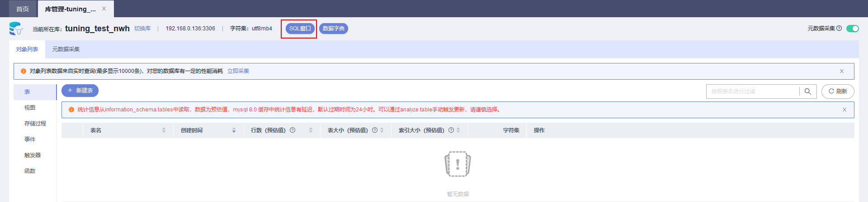This screenshot has height=202, width=868.
Task: Close the 对象列表 notice banner
Action: pyautogui.click(x=842, y=71)
